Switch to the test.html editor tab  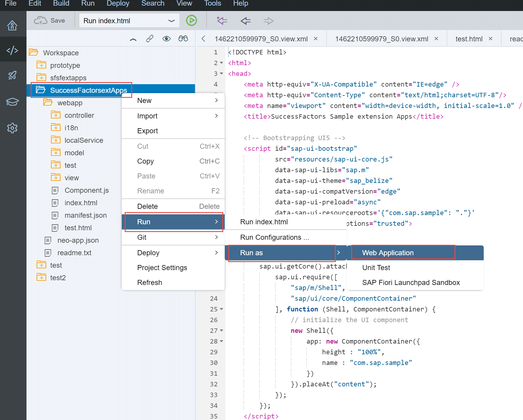coord(469,39)
